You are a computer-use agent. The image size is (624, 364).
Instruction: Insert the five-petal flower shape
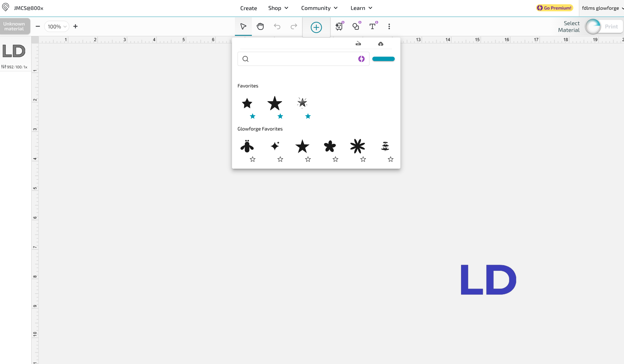click(x=330, y=146)
